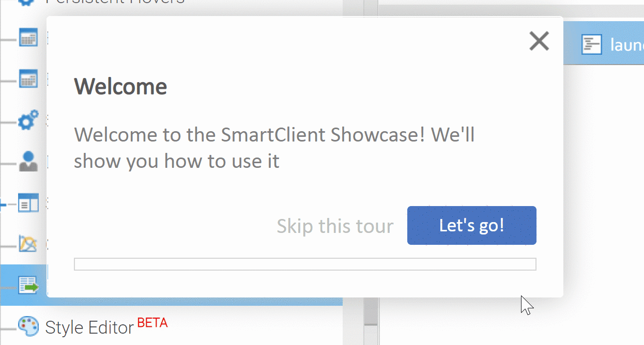Image resolution: width=644 pixels, height=345 pixels.
Task: Open the Style Editor BETA tree item
Action: tap(106, 327)
